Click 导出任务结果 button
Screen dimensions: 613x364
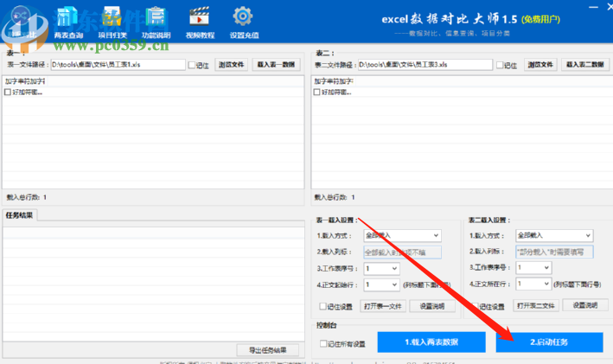(268, 350)
